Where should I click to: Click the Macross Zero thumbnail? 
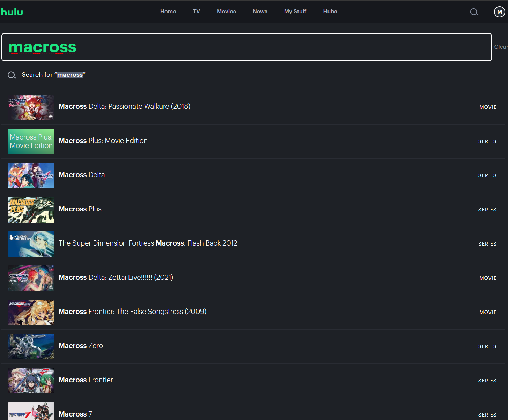[x=31, y=346]
